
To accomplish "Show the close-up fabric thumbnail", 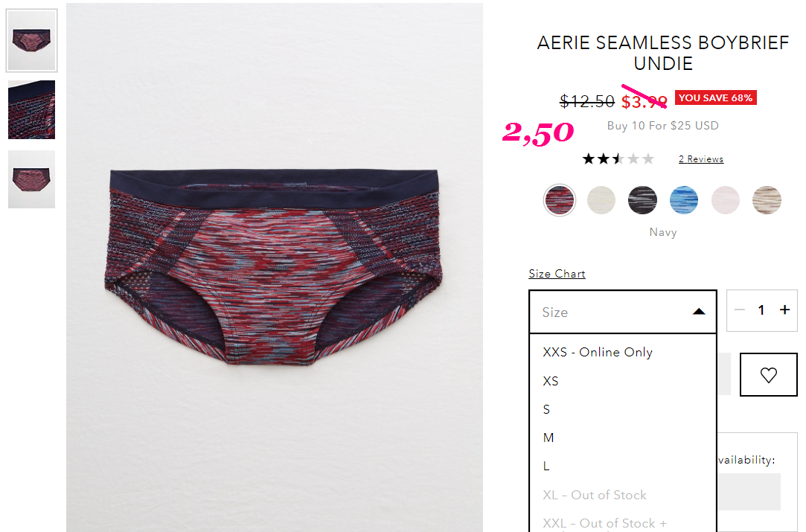I will coord(31,109).
